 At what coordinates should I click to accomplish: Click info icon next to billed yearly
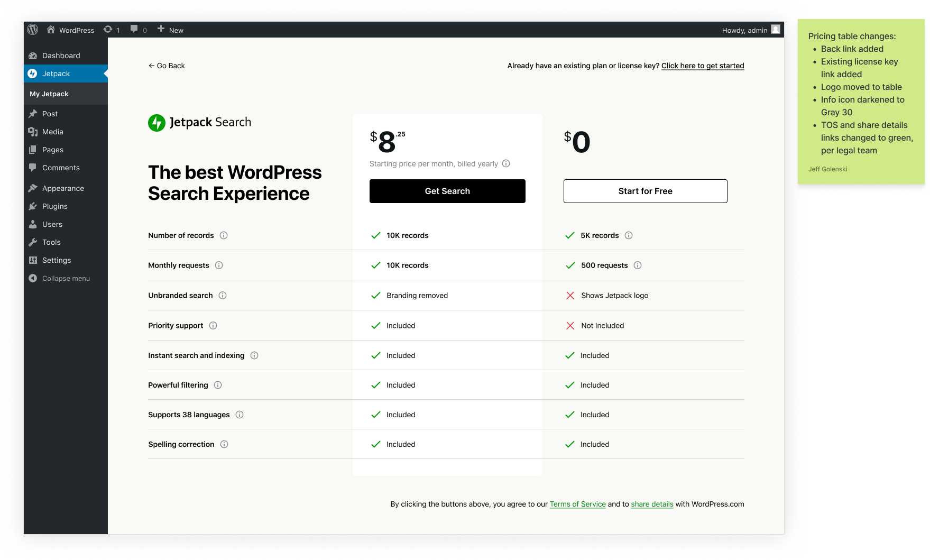(x=506, y=163)
